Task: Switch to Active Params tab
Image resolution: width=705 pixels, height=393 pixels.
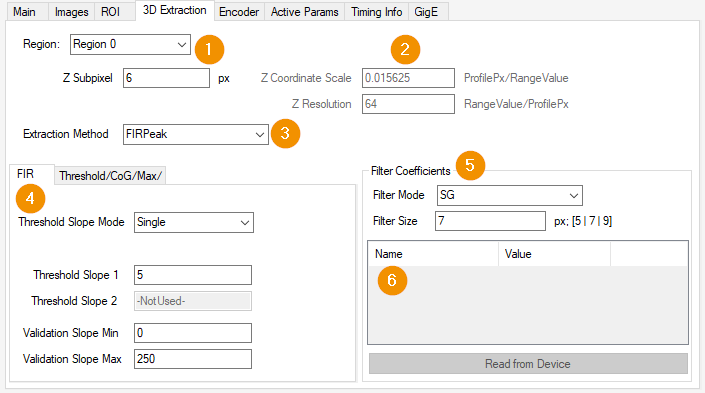Action: 304,12
